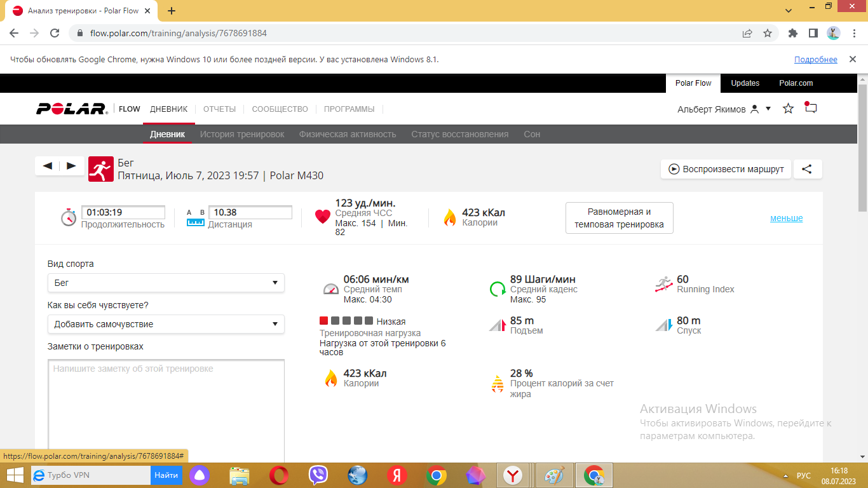The image size is (868, 488).
Task: Dismiss the Chrome update infobar
Action: point(853,59)
